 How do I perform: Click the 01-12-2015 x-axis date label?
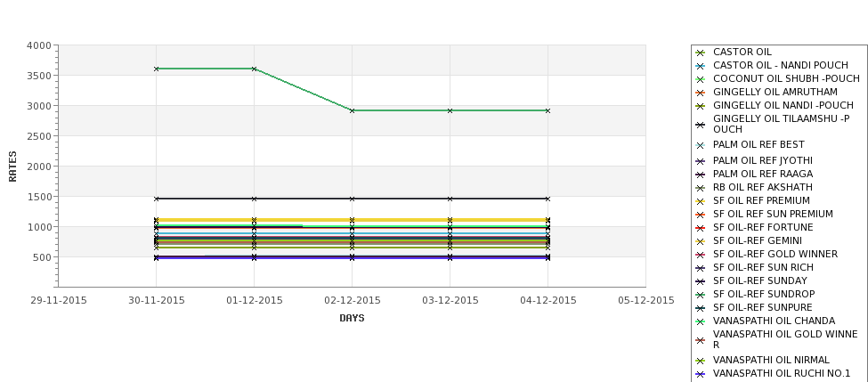click(x=255, y=300)
